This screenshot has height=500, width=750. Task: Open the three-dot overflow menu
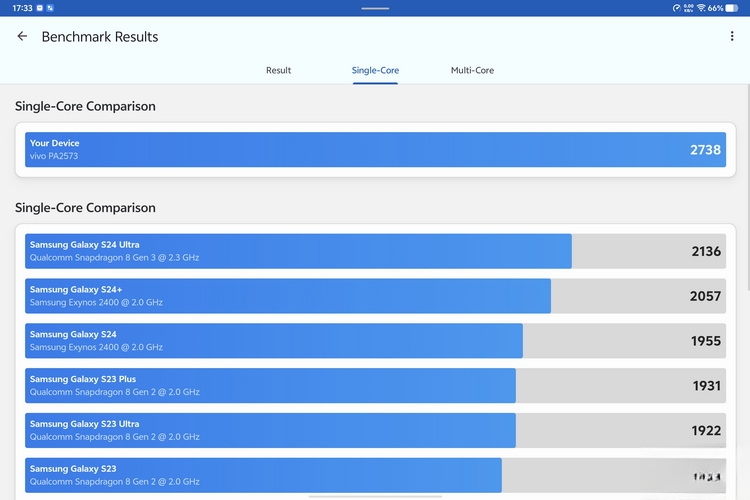[732, 36]
